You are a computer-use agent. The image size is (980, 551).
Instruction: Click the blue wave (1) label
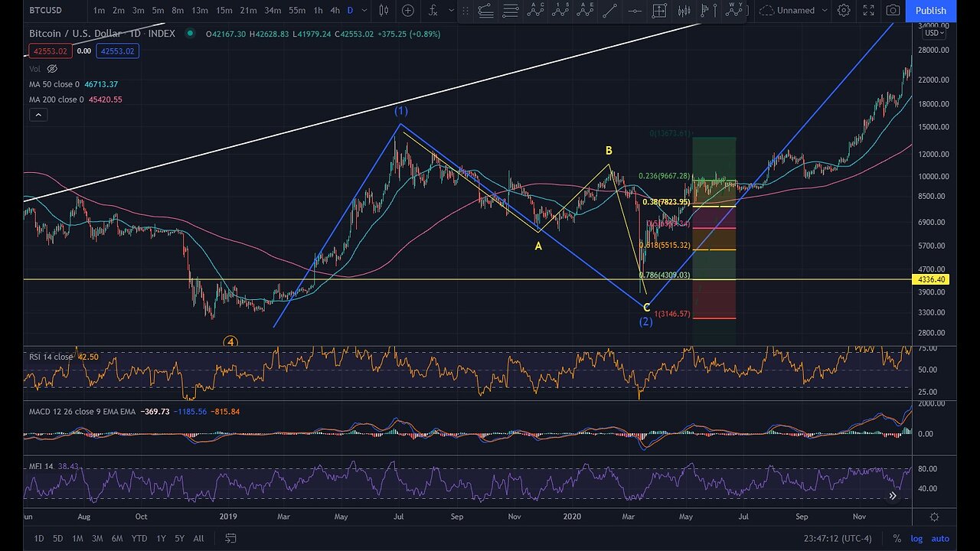point(401,112)
